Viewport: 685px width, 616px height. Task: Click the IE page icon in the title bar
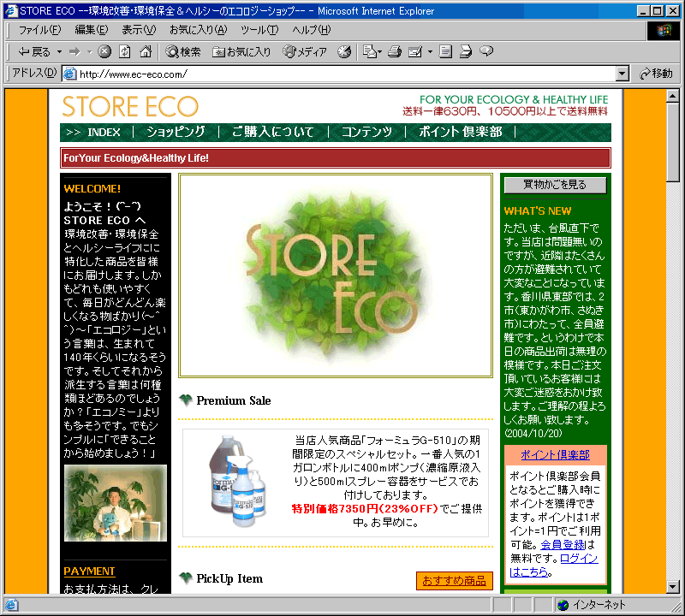click(x=10, y=10)
